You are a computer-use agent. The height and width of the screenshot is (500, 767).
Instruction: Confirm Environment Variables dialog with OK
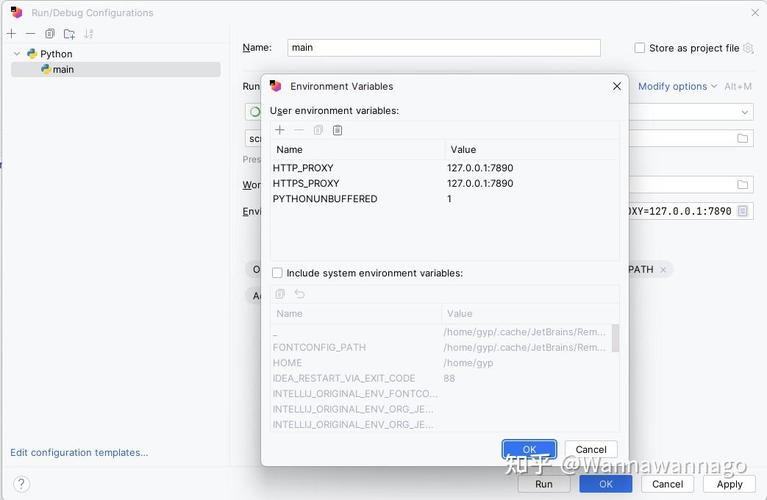[x=529, y=449]
